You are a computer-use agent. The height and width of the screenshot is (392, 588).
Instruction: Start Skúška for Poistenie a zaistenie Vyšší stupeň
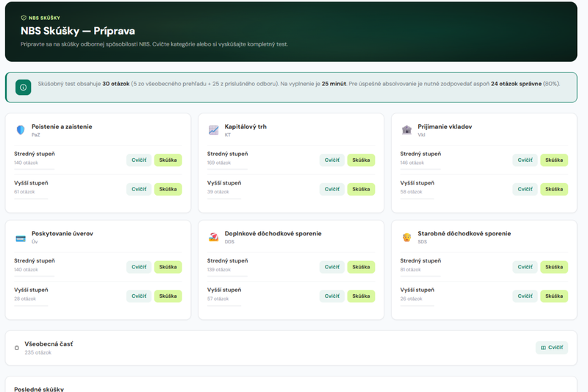tap(168, 189)
